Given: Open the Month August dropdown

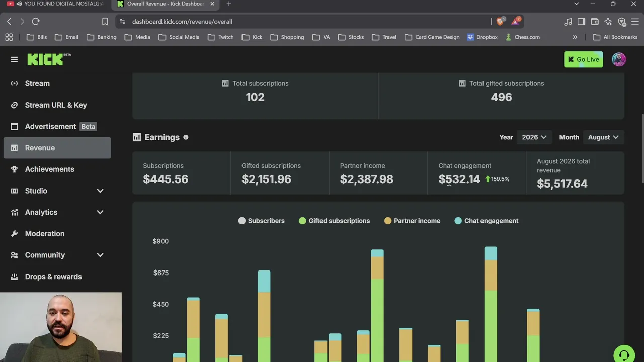Looking at the screenshot, I should pos(603,137).
